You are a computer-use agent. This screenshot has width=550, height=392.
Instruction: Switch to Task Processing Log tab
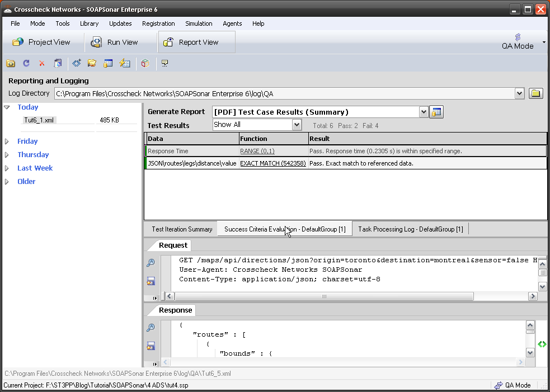(410, 229)
